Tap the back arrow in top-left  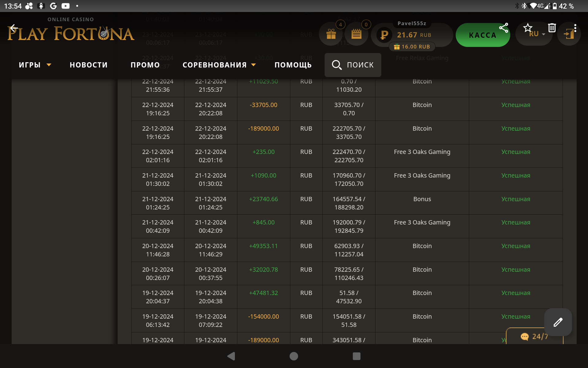click(x=13, y=29)
